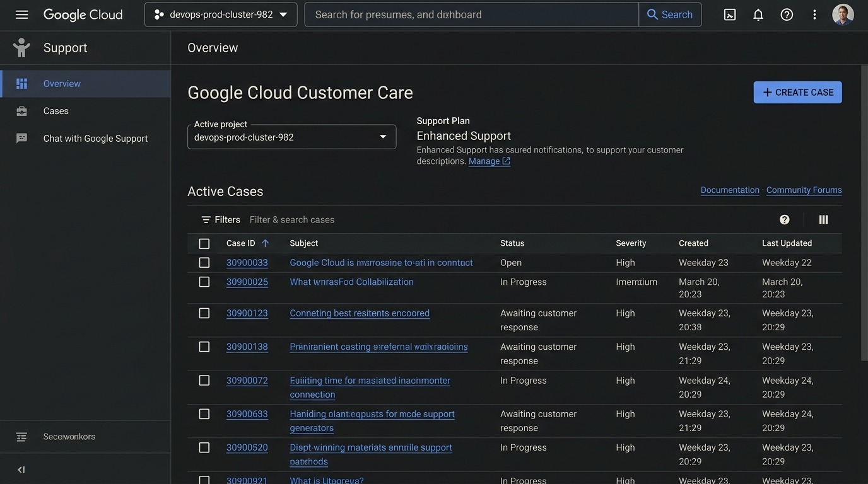Click the list icon near bottom of sidebar
Screen dimensions: 868x484
click(21, 437)
